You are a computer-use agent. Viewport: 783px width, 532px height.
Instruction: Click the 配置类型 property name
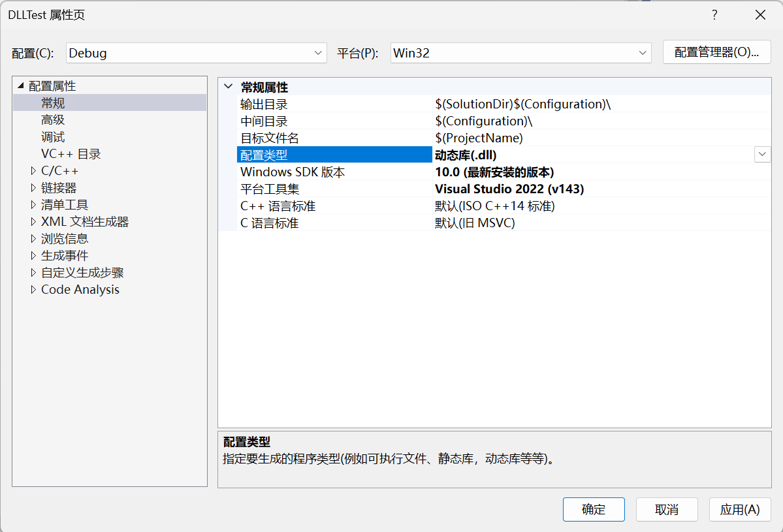tap(264, 155)
